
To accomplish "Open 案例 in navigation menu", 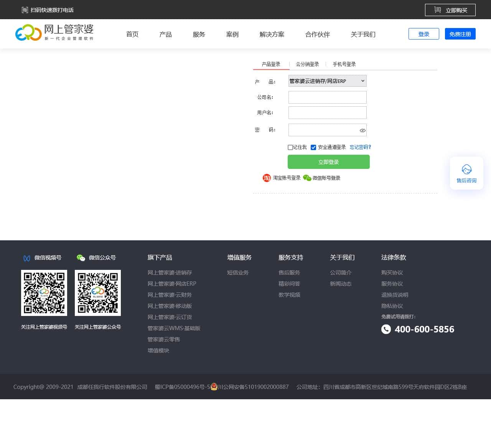I will (x=232, y=34).
